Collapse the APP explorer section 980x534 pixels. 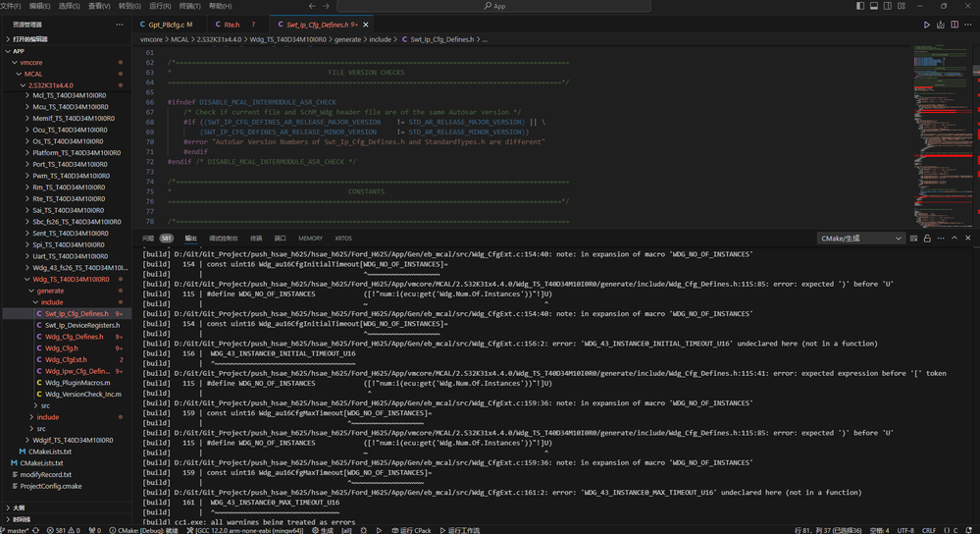click(66, 51)
